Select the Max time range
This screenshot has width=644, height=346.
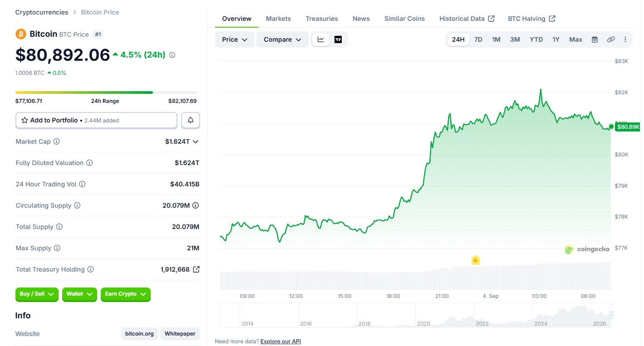pos(576,39)
